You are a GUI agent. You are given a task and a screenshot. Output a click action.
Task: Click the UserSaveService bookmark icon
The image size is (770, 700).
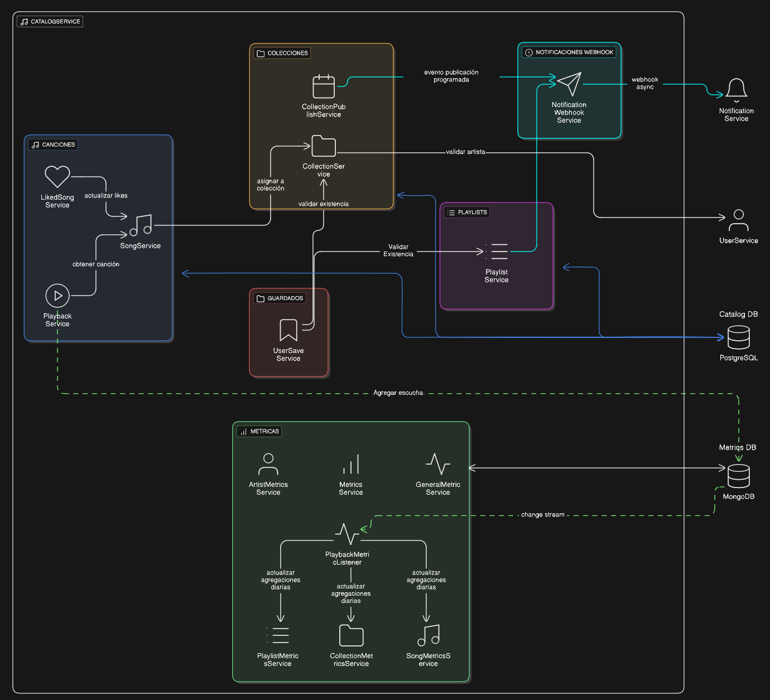tap(288, 330)
